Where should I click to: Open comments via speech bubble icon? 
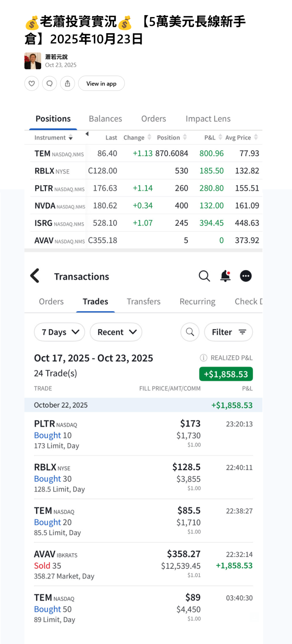click(x=49, y=83)
